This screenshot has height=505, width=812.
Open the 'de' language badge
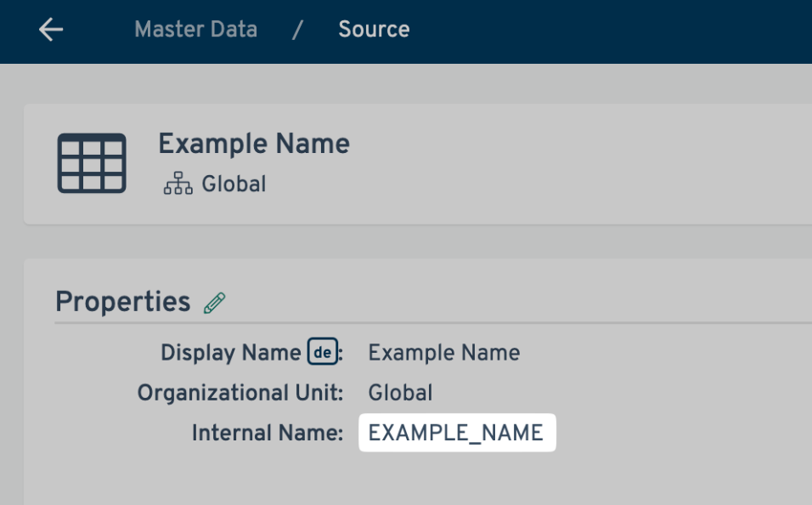(323, 352)
